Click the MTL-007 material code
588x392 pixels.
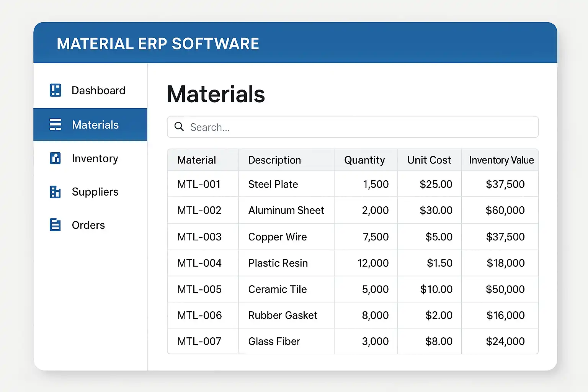tap(199, 341)
